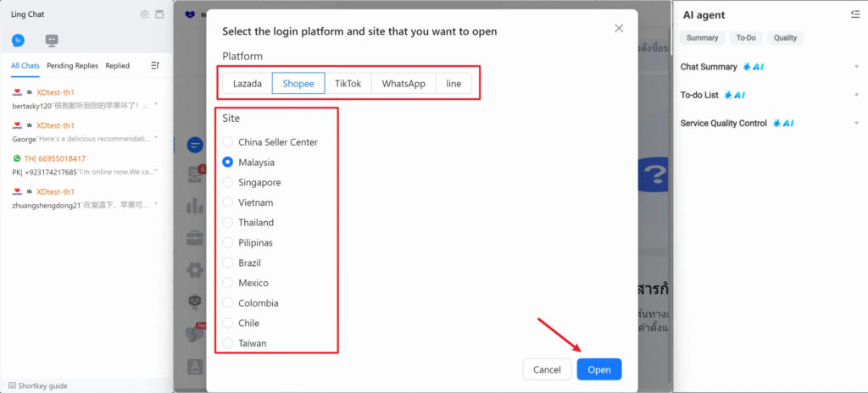Select the Summary chip in AI agent
The height and width of the screenshot is (393, 868).
tap(702, 37)
